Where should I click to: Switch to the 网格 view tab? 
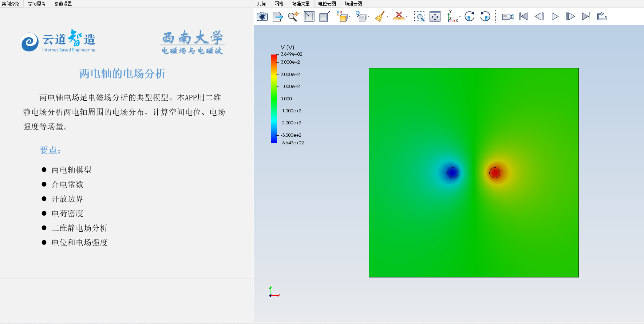[279, 4]
